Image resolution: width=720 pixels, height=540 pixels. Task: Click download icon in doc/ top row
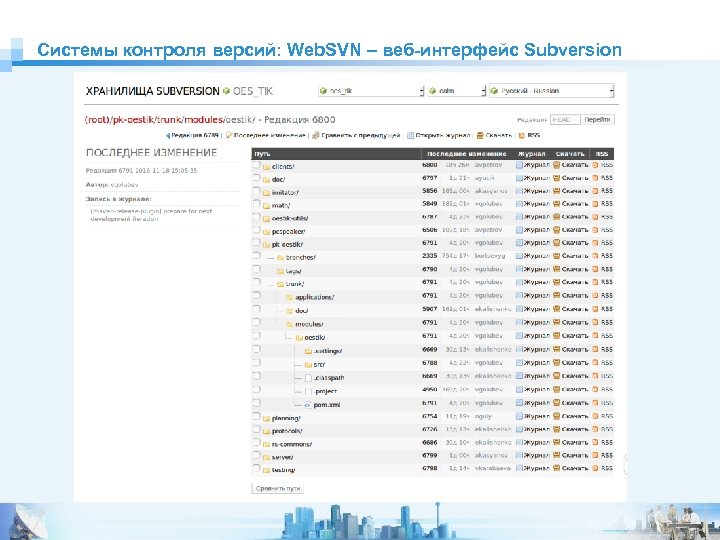[557, 178]
